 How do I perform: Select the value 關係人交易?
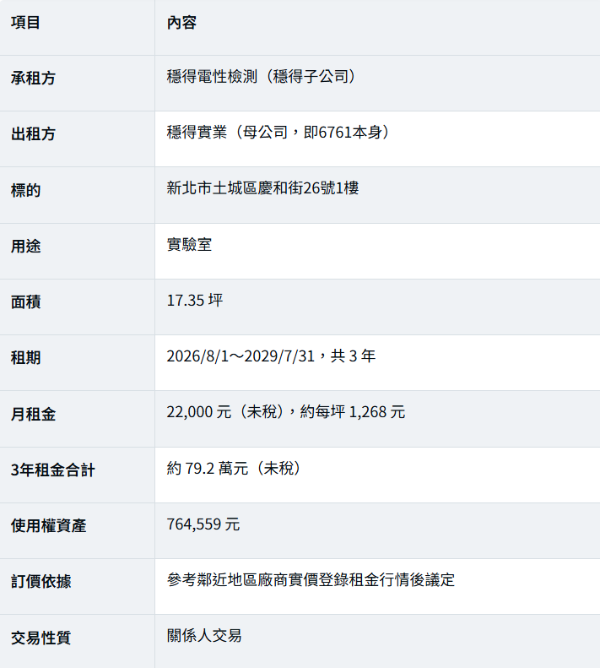(x=204, y=636)
